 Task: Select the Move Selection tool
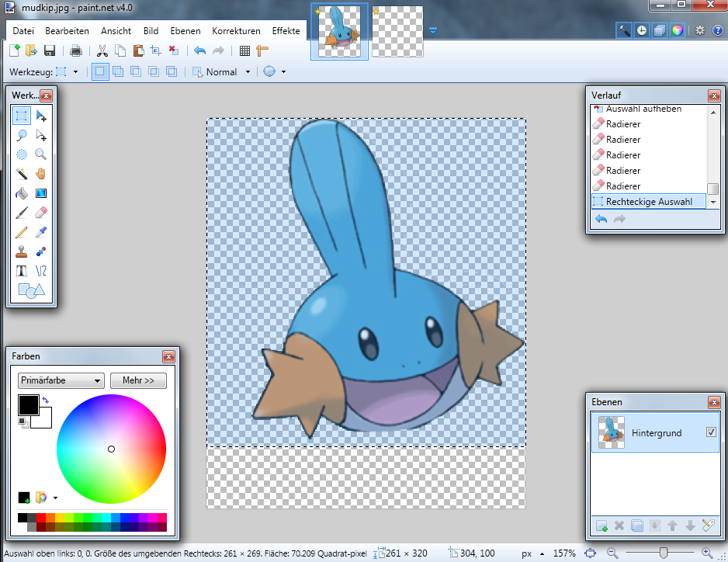[41, 135]
